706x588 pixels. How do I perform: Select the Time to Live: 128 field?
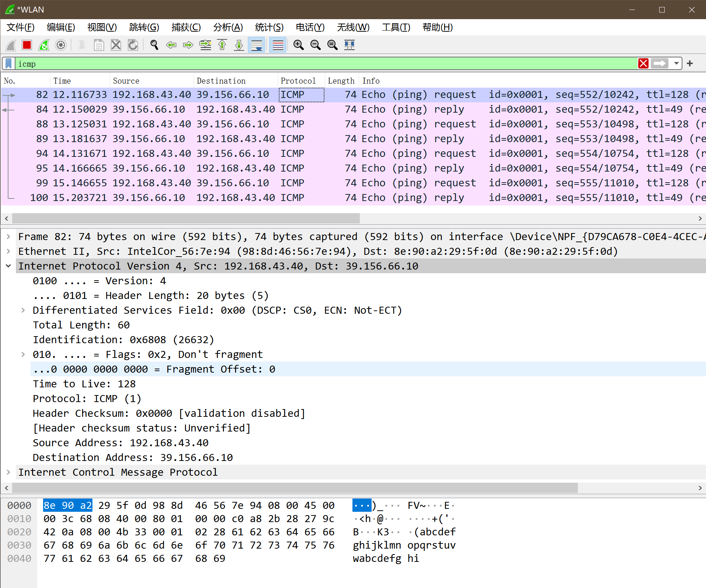84,384
